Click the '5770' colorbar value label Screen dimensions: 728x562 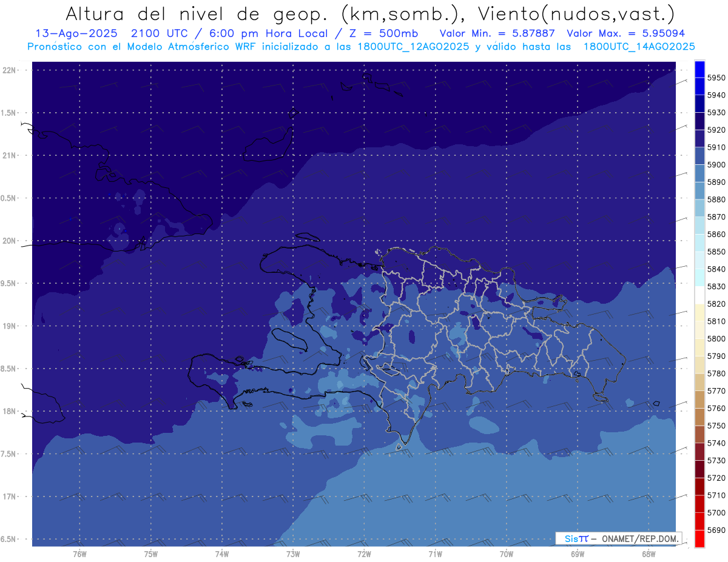716,390
